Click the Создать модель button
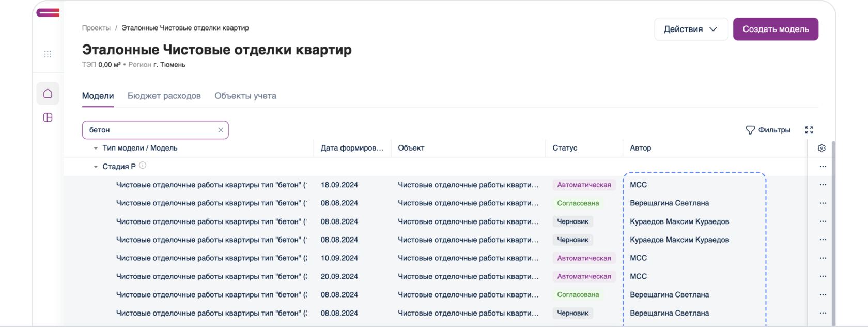 pyautogui.click(x=776, y=29)
